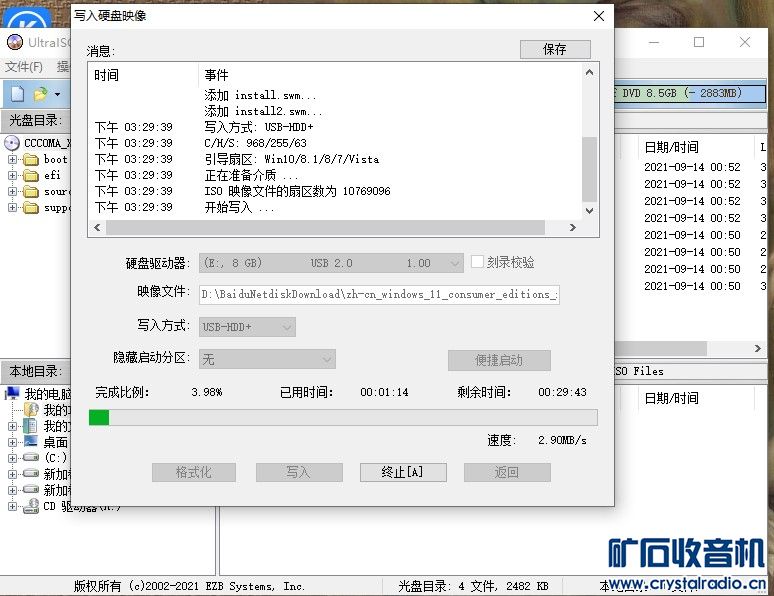Click the 时间 column header

click(106, 75)
